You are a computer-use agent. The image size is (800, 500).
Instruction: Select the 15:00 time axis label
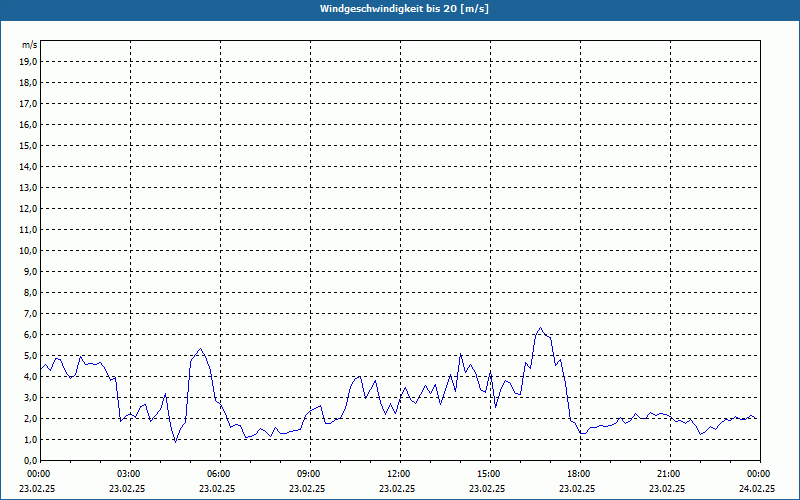pos(488,473)
